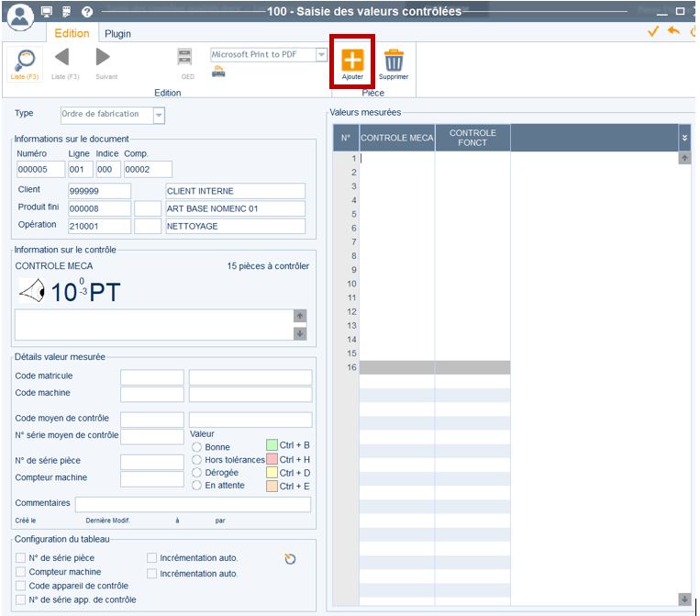
Task: Open the Microsoft Print to PDF printer dropdown
Action: (x=321, y=55)
